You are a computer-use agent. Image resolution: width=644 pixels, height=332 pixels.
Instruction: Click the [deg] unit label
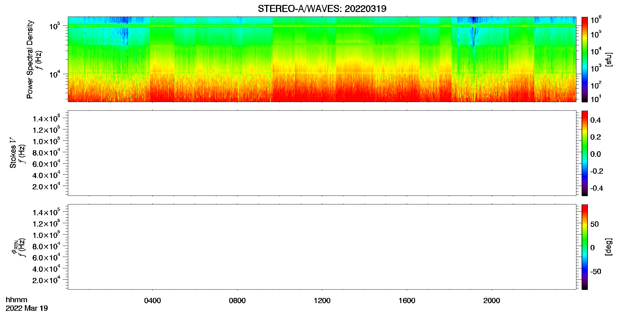(x=609, y=247)
